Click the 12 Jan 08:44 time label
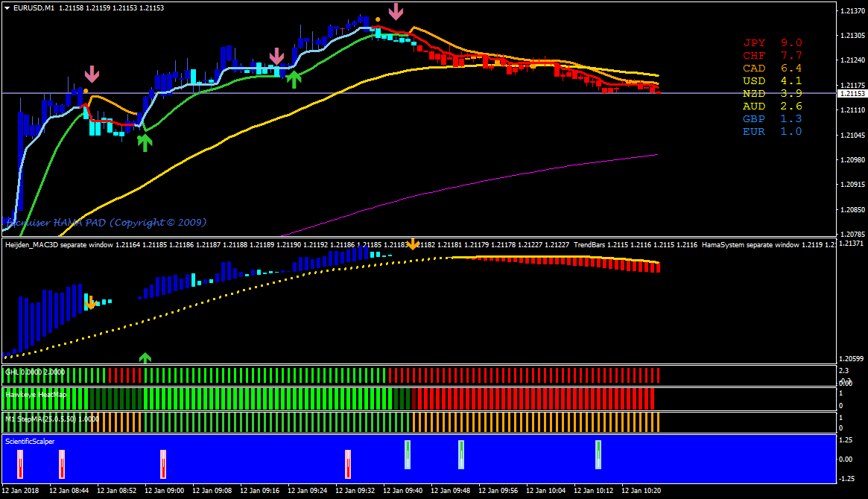868x499 pixels. click(69, 490)
